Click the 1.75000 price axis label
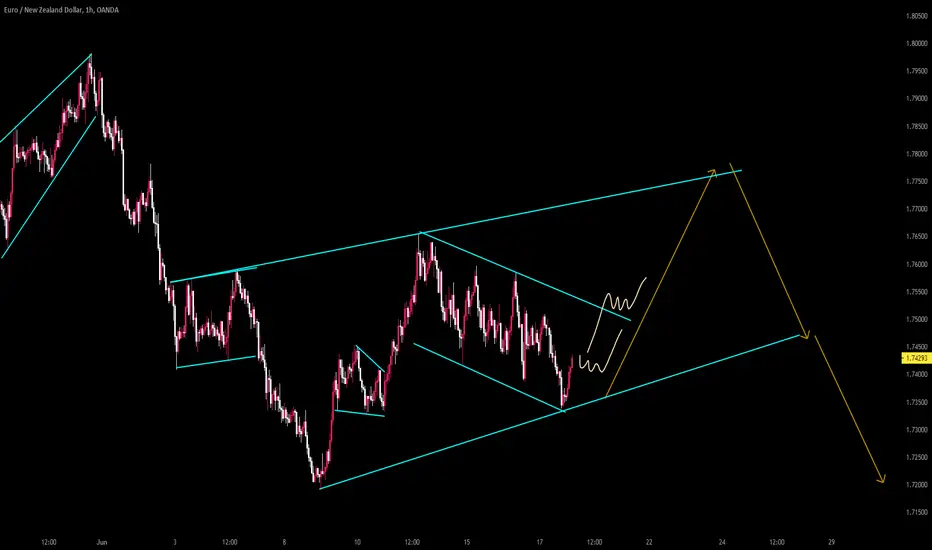 [x=917, y=319]
